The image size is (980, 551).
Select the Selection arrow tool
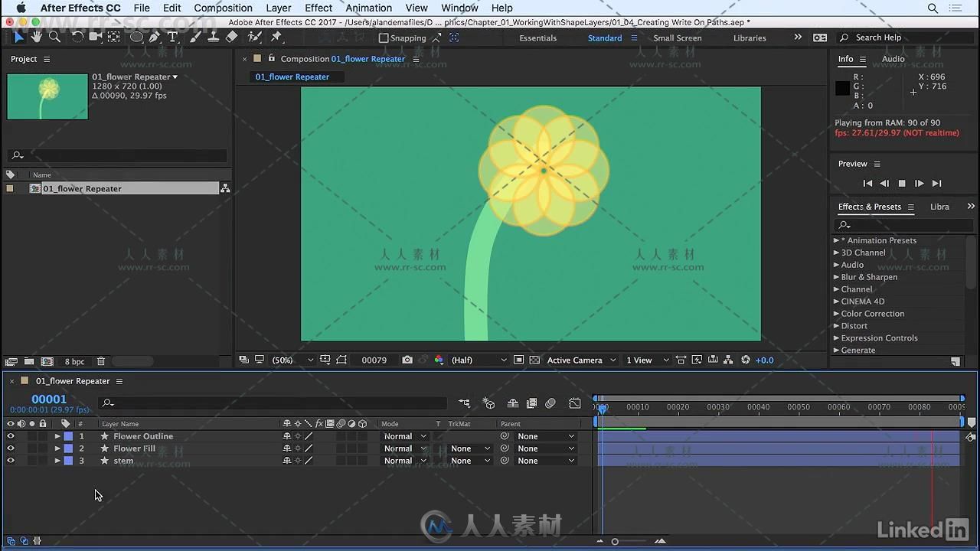click(x=19, y=37)
